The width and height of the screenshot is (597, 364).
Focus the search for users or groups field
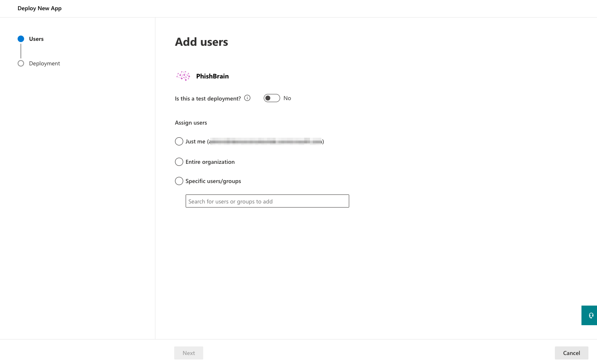pos(267,201)
